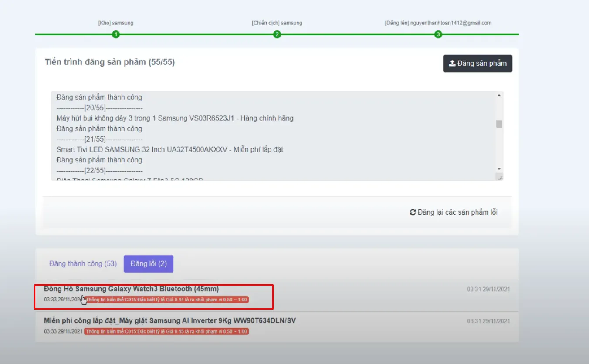The height and width of the screenshot is (364, 589).
Task: Click the log box's scroll-up arrow
Action: click(499, 95)
